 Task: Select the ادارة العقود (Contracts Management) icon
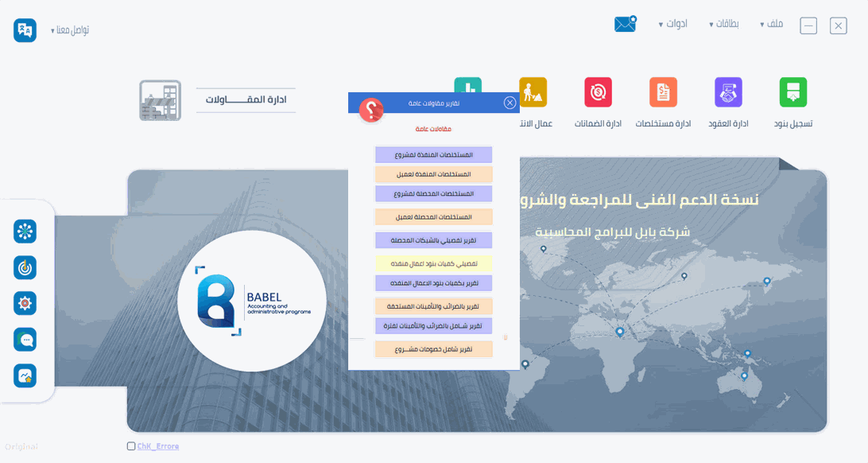click(727, 94)
